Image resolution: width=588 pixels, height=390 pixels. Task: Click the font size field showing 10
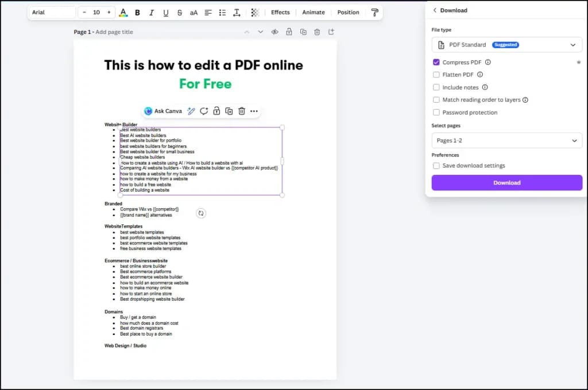point(96,13)
